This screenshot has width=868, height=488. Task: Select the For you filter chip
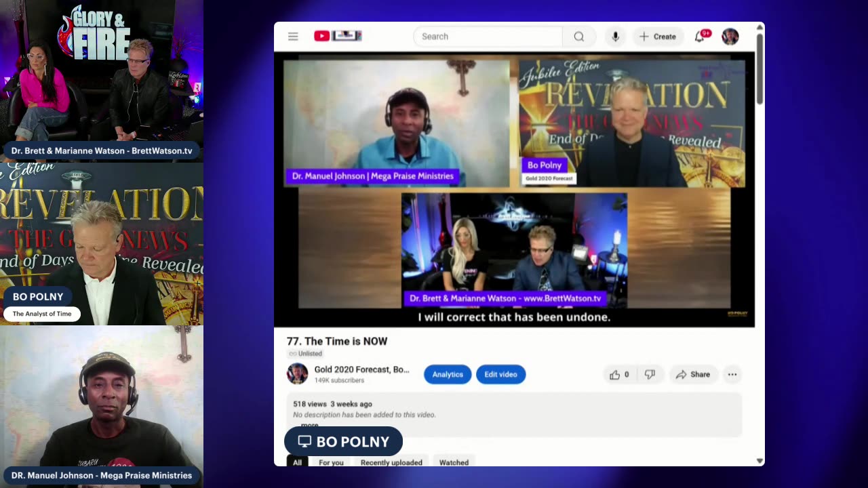[331, 462]
